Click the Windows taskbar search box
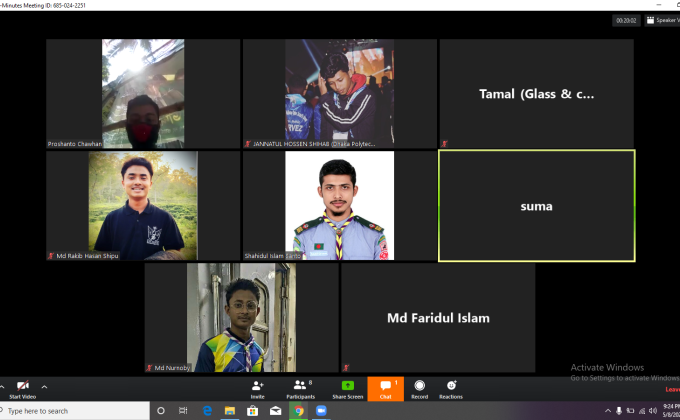Image resolution: width=680 pixels, height=420 pixels. (x=75, y=411)
